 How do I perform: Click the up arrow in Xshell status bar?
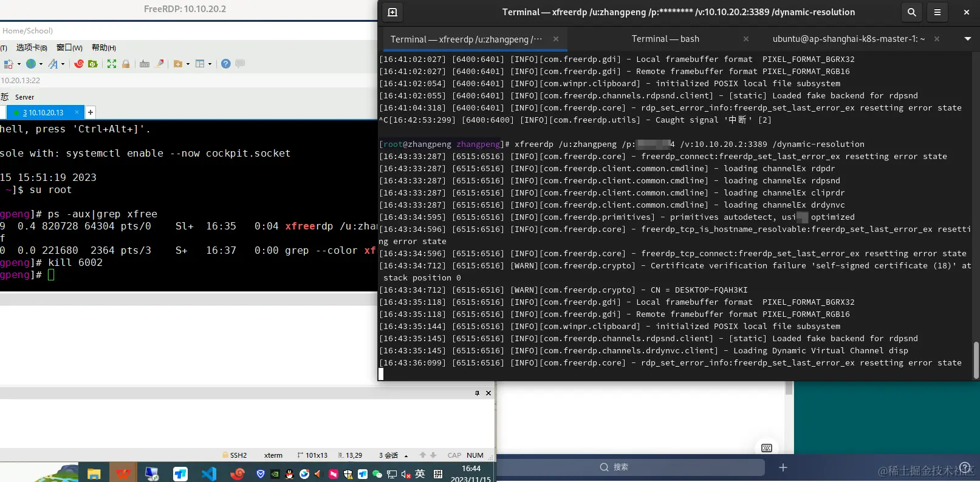(x=423, y=455)
